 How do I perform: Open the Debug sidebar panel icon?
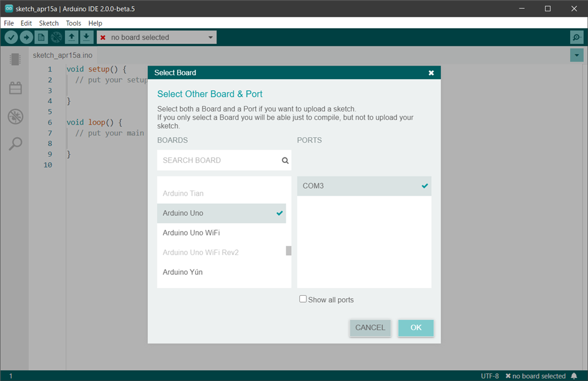16,117
